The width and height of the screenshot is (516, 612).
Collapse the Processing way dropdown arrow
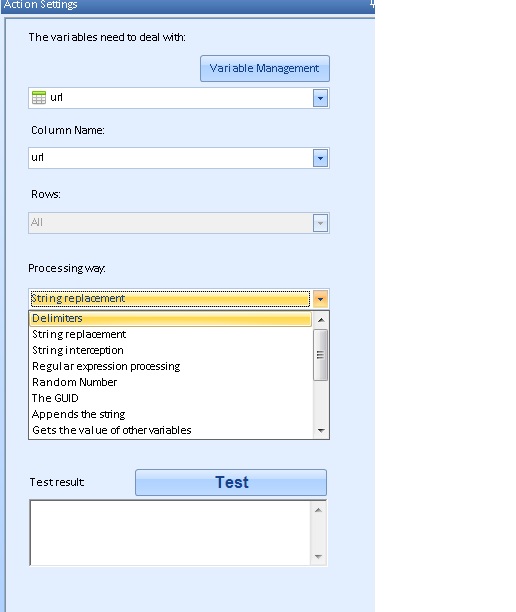click(320, 299)
